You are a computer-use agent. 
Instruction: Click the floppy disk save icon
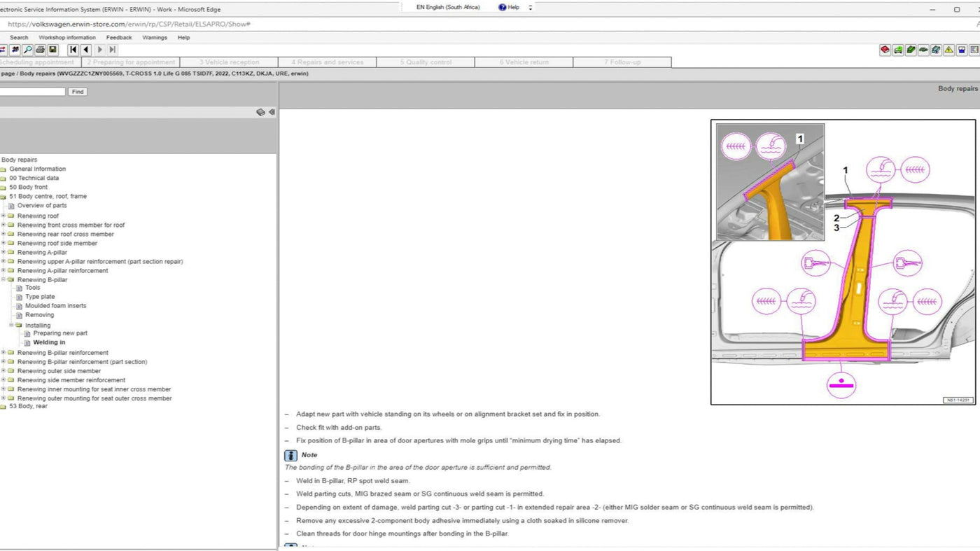pyautogui.click(x=52, y=50)
